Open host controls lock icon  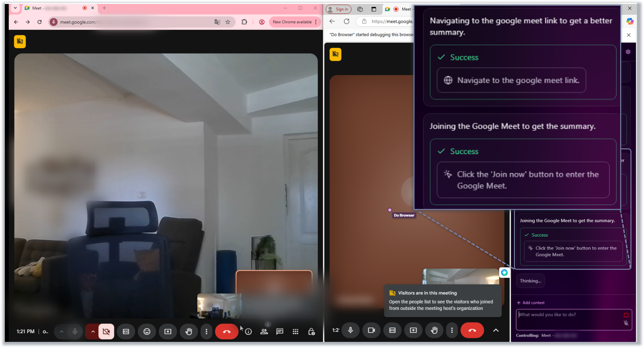click(x=311, y=331)
